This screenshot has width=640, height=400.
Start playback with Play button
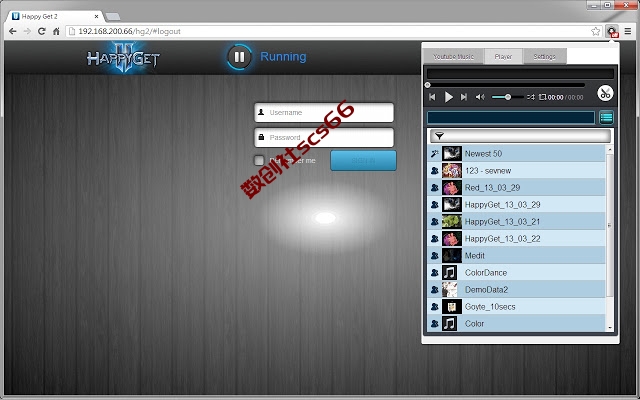[449, 97]
